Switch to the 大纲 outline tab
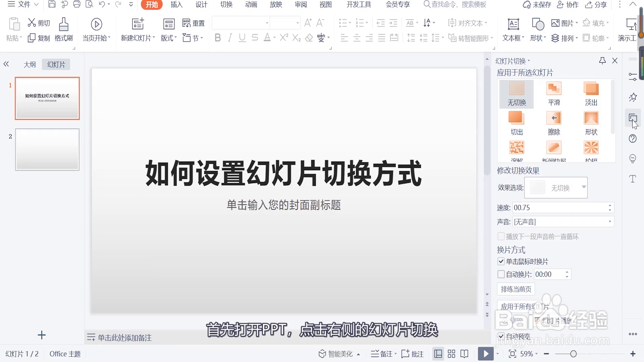644x362 pixels. click(30, 64)
